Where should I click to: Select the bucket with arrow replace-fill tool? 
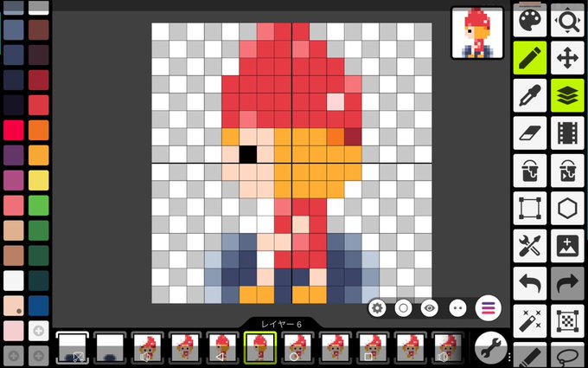pyautogui.click(x=567, y=170)
